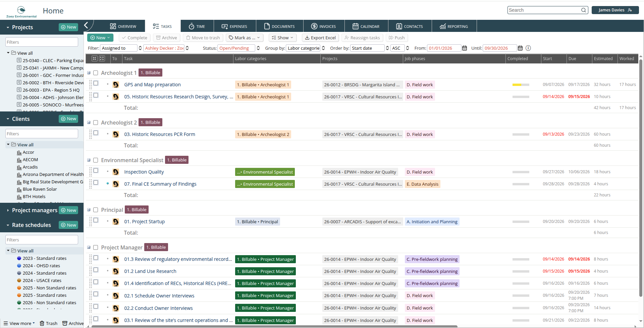
Task: Open Archive at the sidebar bottom
Action: tap(73, 323)
